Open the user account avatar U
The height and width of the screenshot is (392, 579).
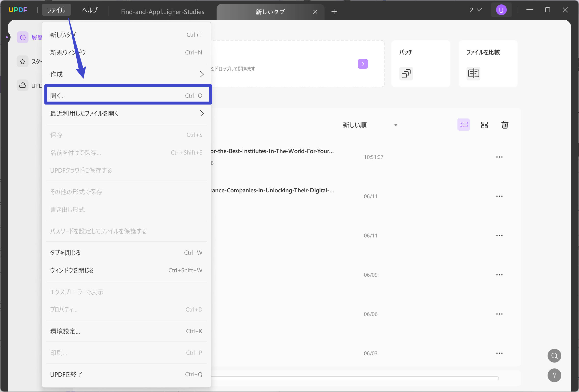click(x=501, y=10)
